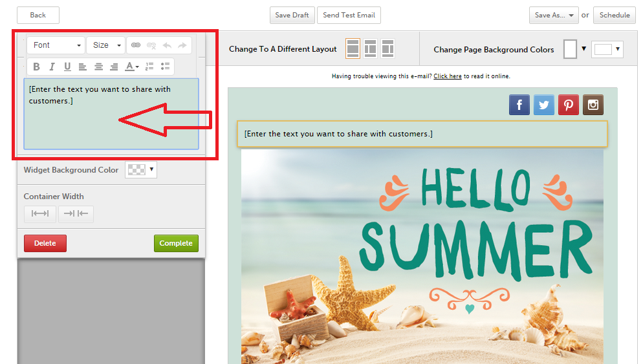
Task: Open the Twitter social icon
Action: pyautogui.click(x=544, y=105)
